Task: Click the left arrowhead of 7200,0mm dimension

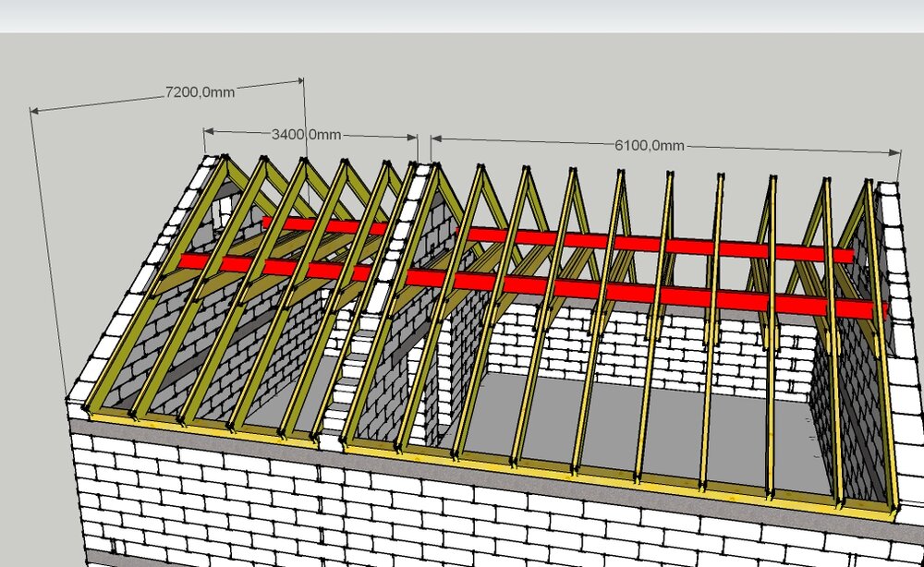Action: (35, 111)
